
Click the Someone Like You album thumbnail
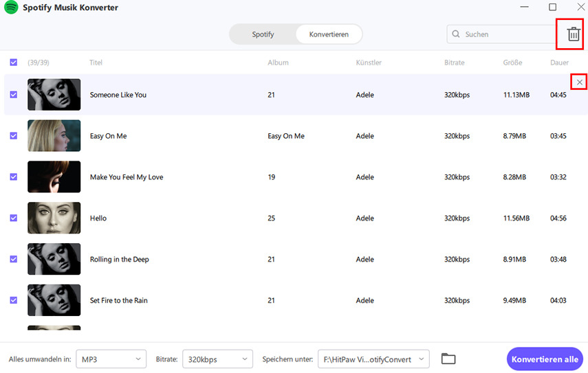[x=54, y=94]
